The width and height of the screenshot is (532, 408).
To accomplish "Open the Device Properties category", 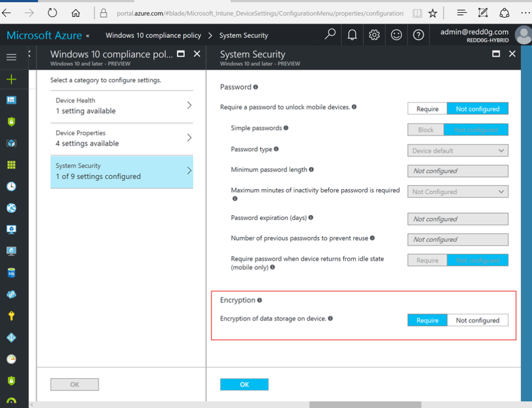I will tap(122, 138).
